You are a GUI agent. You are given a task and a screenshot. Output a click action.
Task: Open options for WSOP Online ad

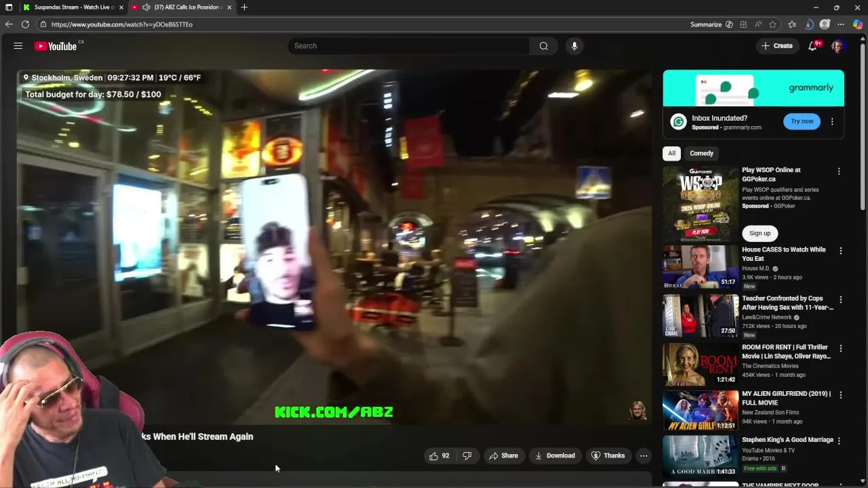coord(839,171)
